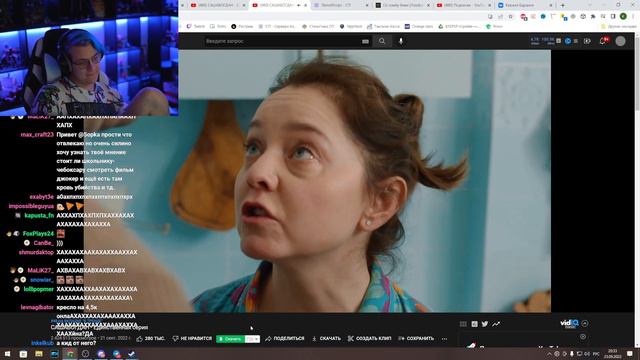The image size is (640, 360).
Task: Show hidden system tray icons chevron
Action: click(549, 353)
